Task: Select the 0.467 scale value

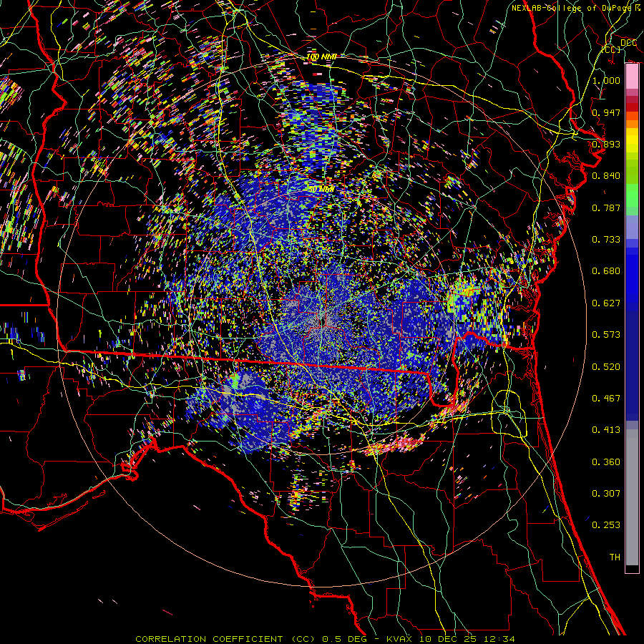Action: pos(606,399)
